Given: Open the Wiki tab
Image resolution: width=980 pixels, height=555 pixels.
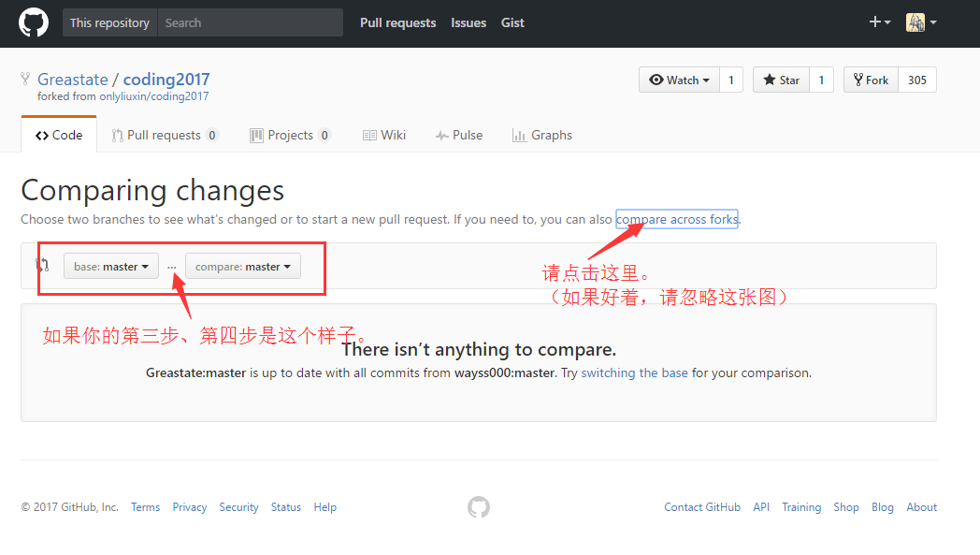Looking at the screenshot, I should pos(384,135).
